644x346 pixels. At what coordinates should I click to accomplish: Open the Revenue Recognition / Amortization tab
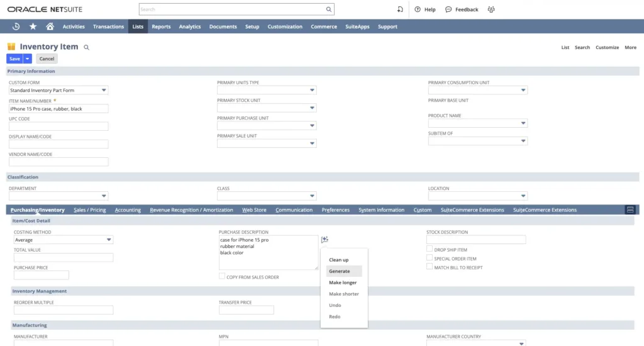point(191,210)
